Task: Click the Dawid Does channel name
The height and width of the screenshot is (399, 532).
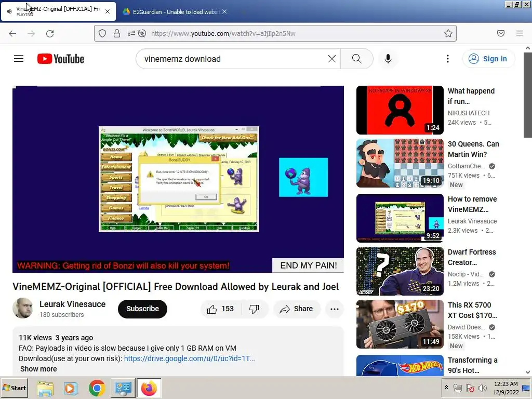Action: coord(466,327)
